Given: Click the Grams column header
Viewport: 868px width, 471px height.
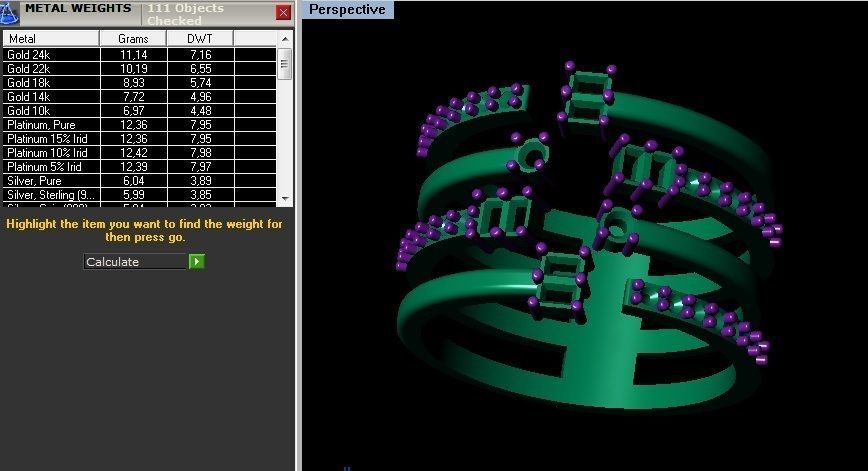Looking at the screenshot, I should point(133,38).
